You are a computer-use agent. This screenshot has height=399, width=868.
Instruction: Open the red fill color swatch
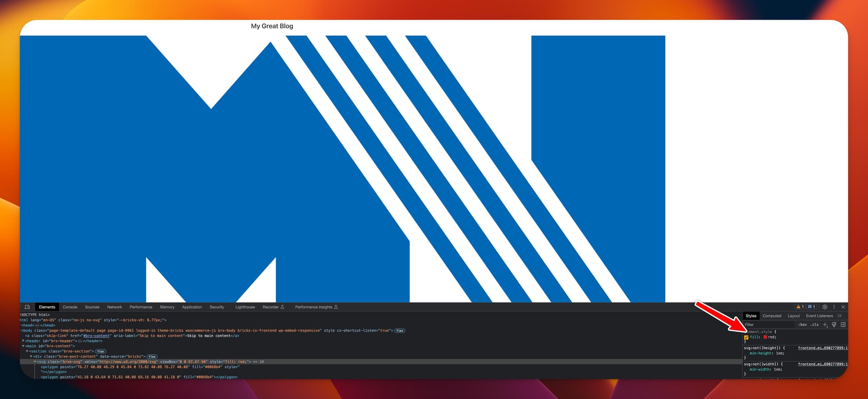pos(765,337)
